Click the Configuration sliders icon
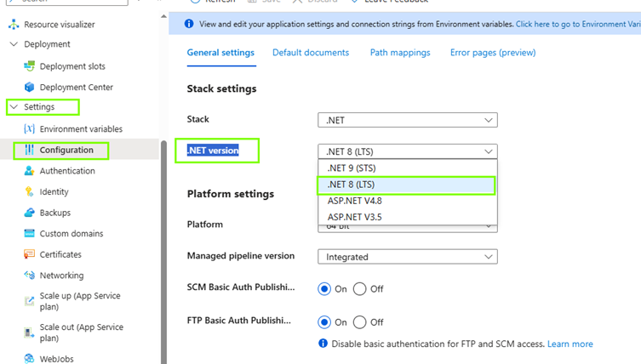Viewport: 641px width, 364px height. (x=30, y=150)
